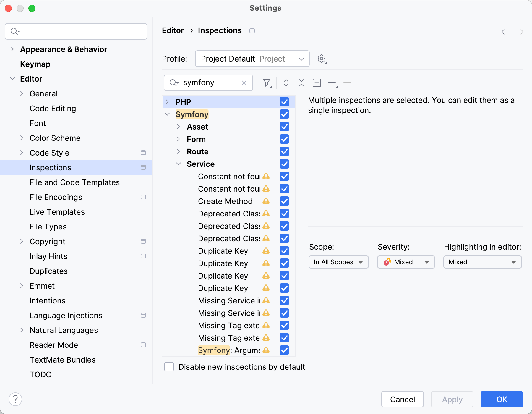
Task: Disable the Create Method inspection checkbox
Action: tap(284, 201)
